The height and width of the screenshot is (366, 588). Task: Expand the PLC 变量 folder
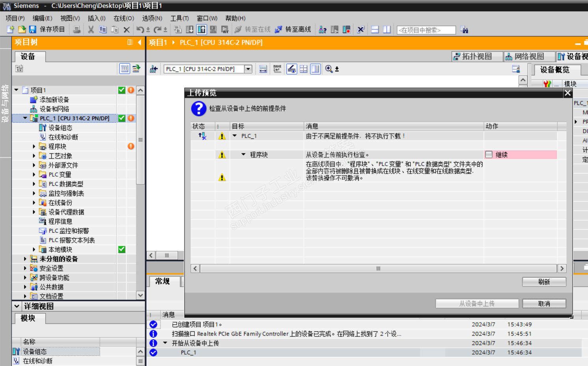click(x=34, y=174)
